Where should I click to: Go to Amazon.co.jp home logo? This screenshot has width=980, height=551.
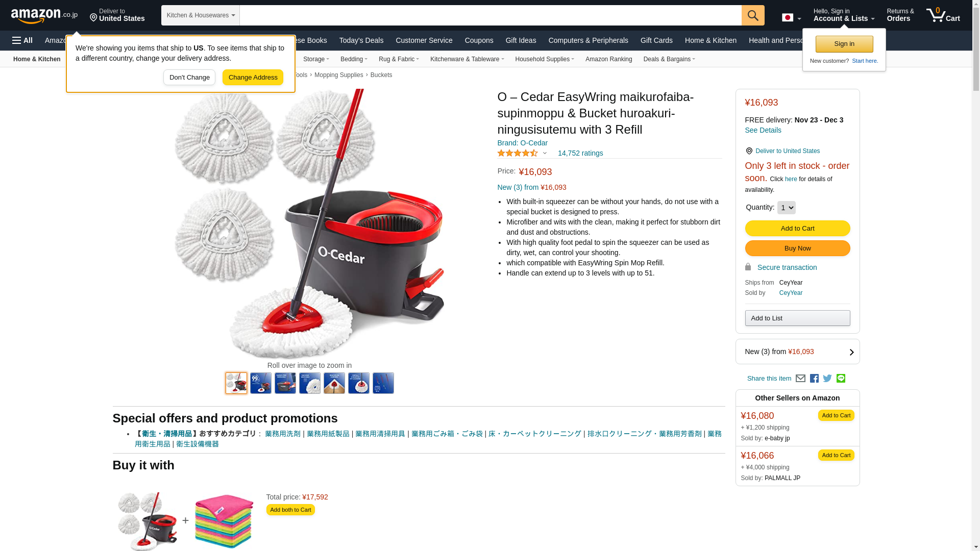coord(44,16)
